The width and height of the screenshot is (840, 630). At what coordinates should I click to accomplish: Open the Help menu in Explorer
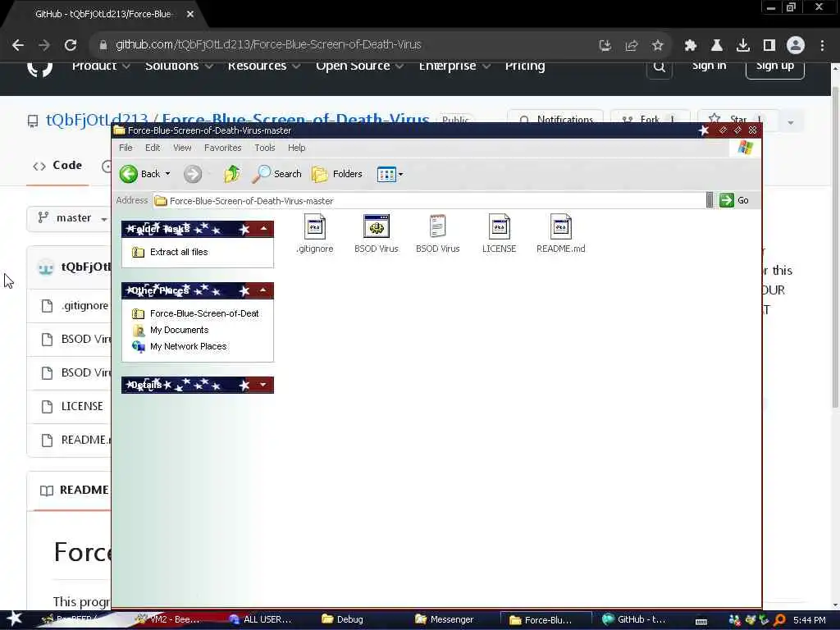click(x=297, y=148)
